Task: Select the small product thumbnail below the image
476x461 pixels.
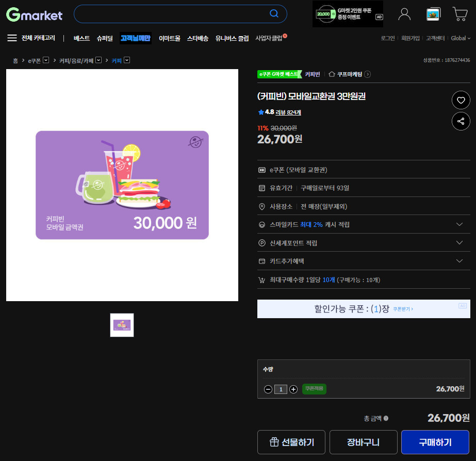Action: [x=122, y=325]
